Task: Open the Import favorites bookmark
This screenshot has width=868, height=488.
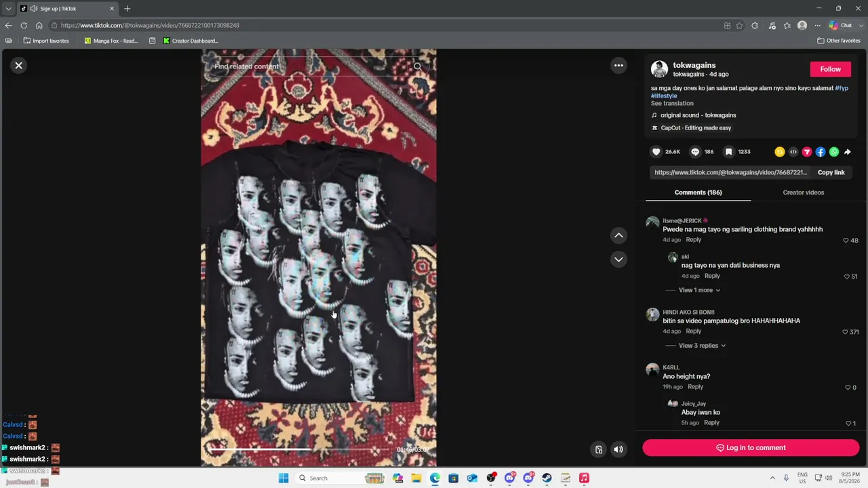Action: click(x=46, y=41)
